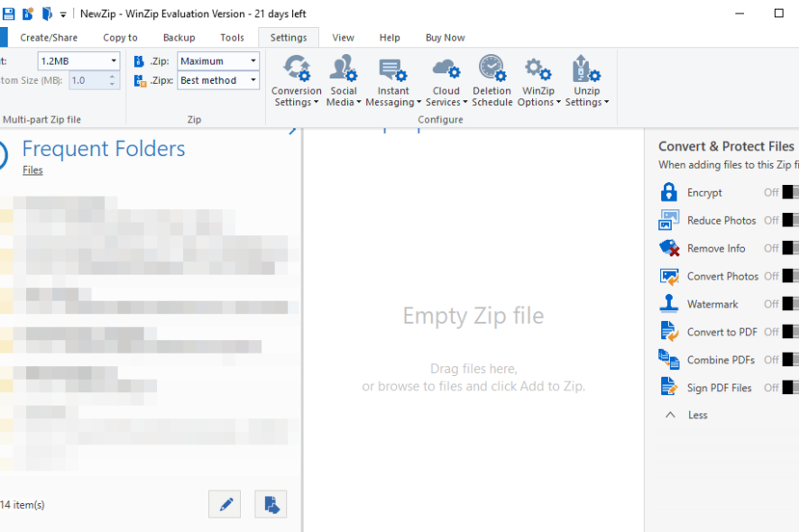This screenshot has width=799, height=532.
Task: Click the .Zip format icon
Action: click(x=139, y=61)
